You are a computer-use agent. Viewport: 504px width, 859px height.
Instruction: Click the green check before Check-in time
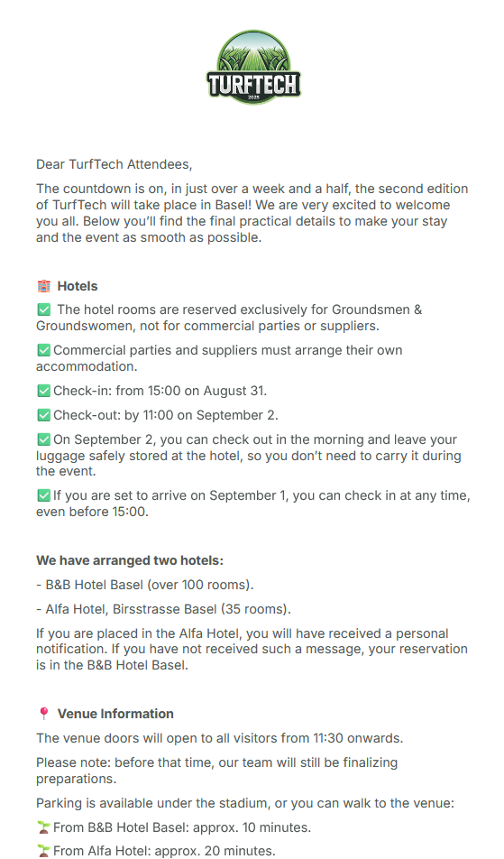tap(44, 391)
